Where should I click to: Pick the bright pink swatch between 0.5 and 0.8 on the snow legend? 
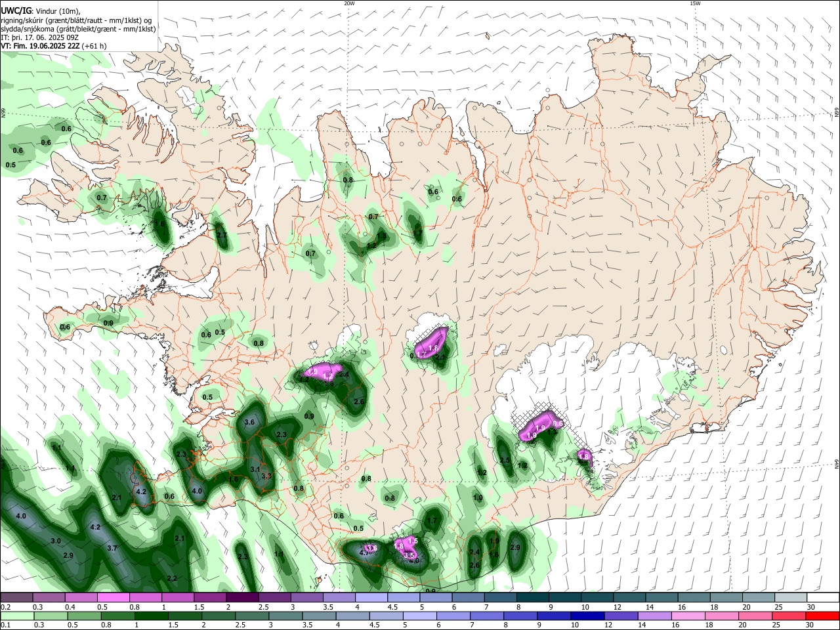point(113,598)
